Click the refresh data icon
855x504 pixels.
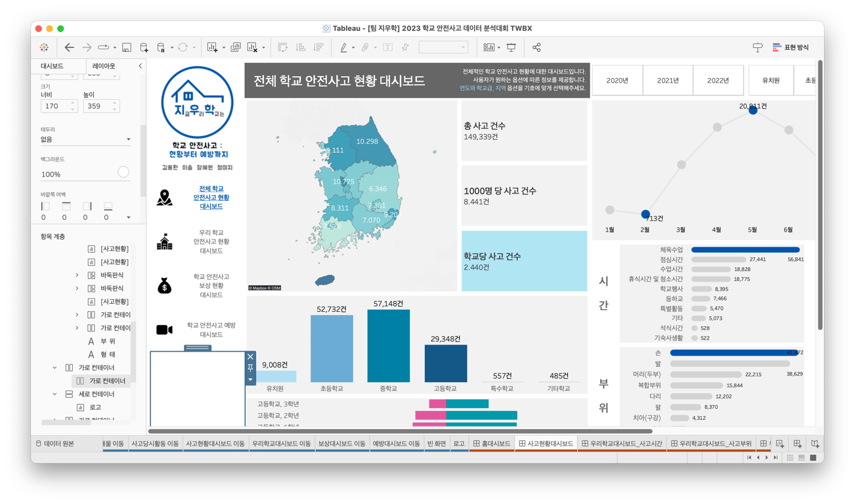click(183, 47)
